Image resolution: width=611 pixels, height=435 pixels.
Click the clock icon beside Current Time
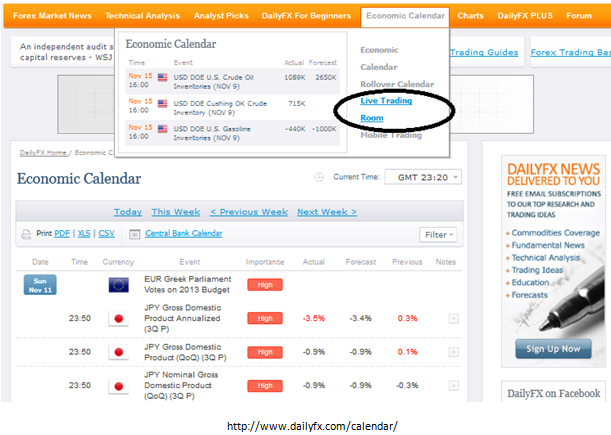click(x=319, y=177)
